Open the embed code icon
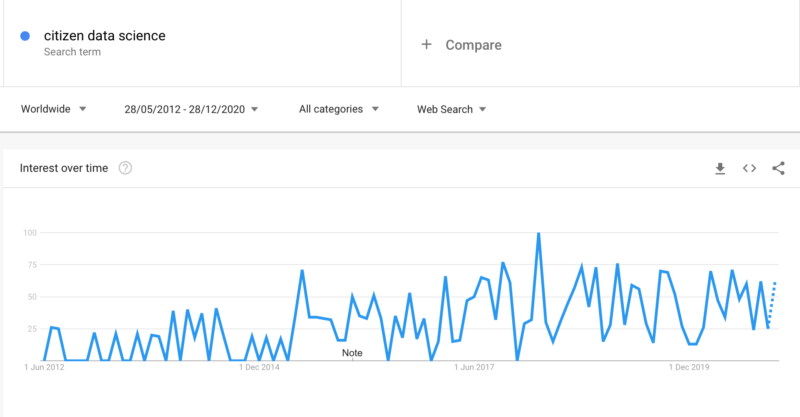Image resolution: width=800 pixels, height=417 pixels. (749, 168)
